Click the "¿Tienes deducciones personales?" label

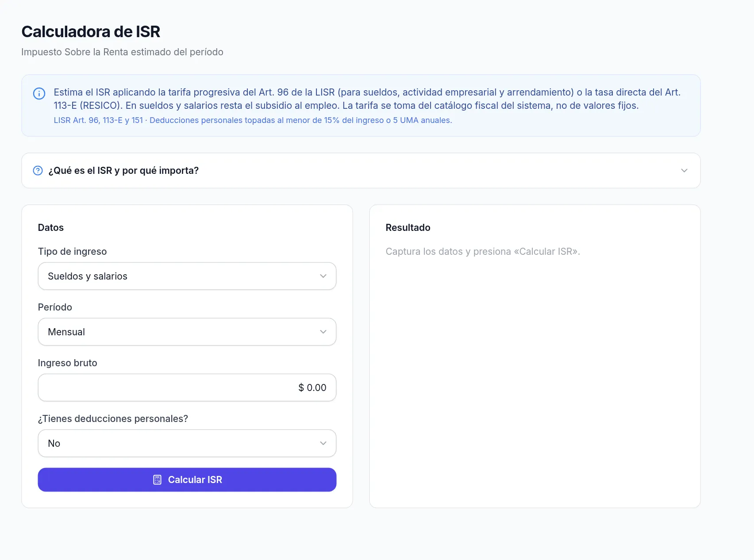[x=113, y=418]
